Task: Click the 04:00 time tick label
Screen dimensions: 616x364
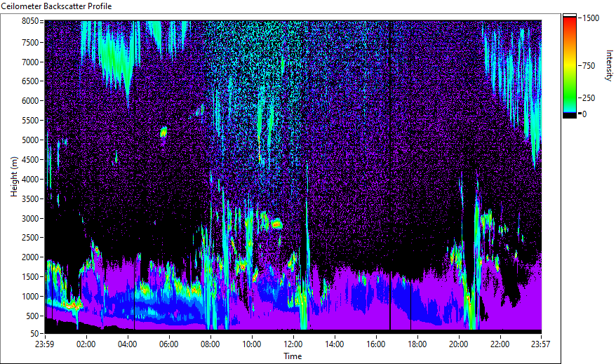Action: (127, 344)
